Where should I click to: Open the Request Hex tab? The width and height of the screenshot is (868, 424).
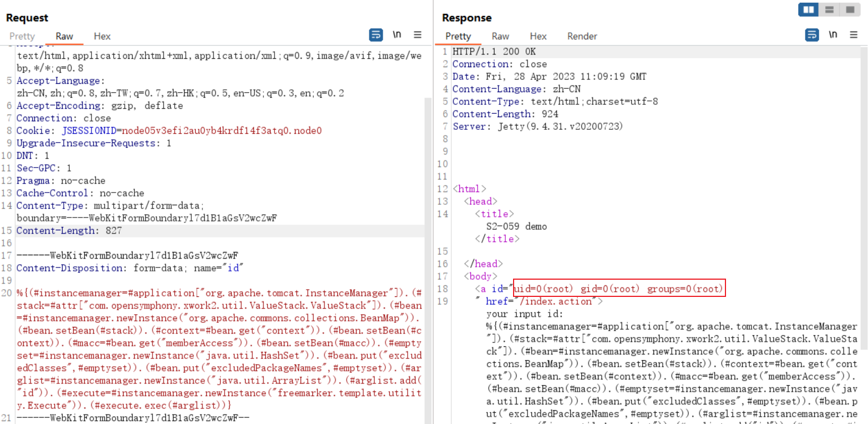(102, 36)
